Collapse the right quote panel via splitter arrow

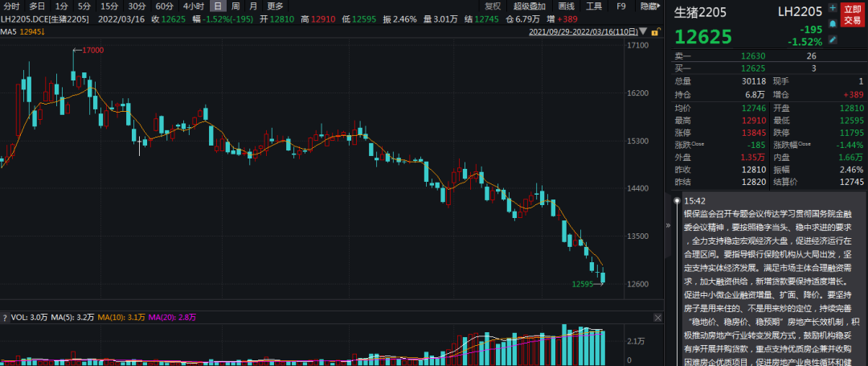(668, 225)
